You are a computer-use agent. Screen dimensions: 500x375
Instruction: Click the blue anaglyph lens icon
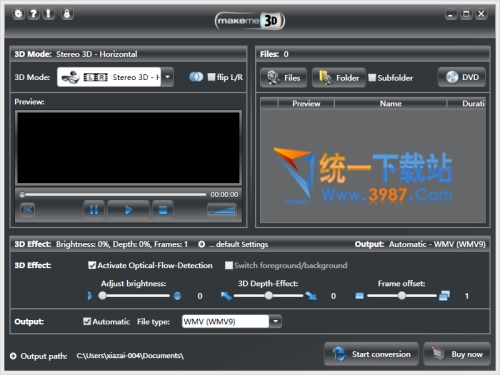coord(196,77)
